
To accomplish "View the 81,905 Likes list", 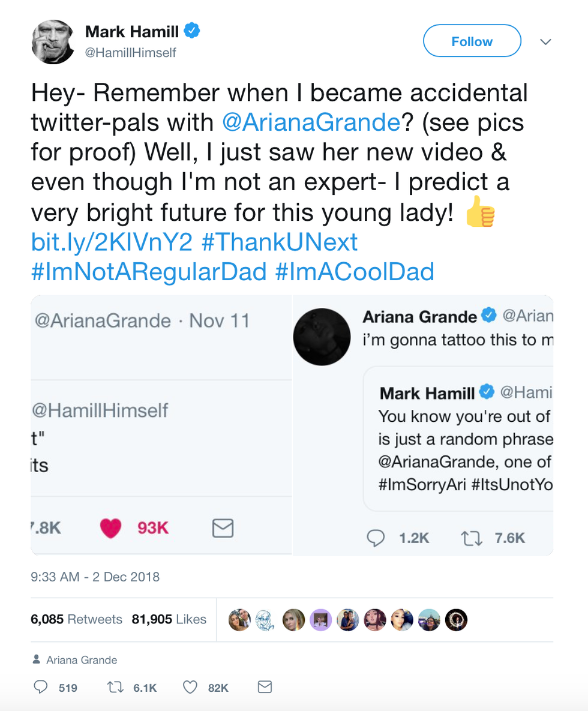I will pos(169,619).
